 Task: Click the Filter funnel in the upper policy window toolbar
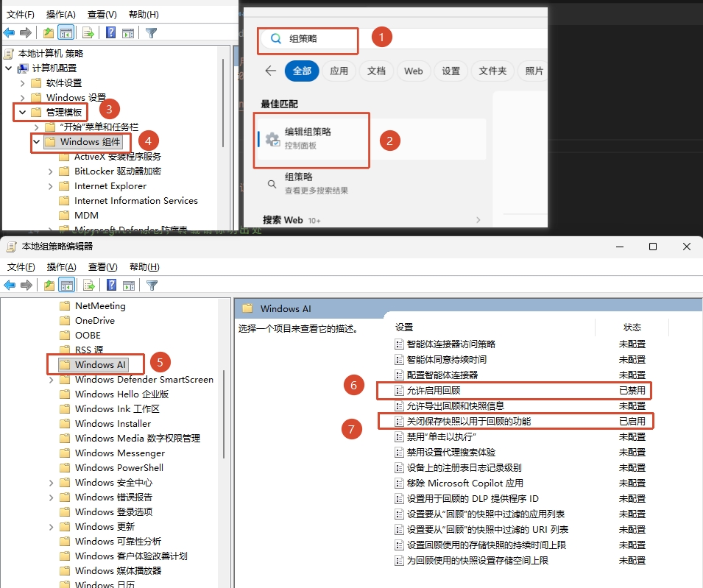coord(151,32)
